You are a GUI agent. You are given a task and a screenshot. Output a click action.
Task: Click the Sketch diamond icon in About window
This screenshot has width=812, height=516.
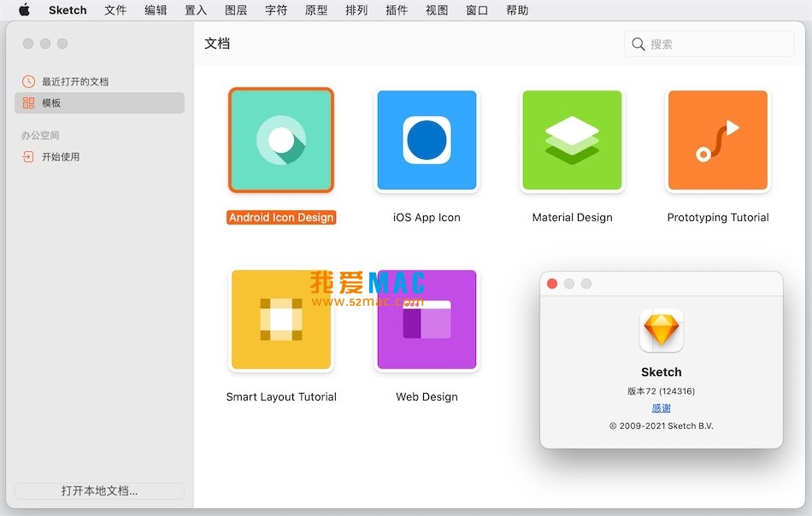click(662, 331)
